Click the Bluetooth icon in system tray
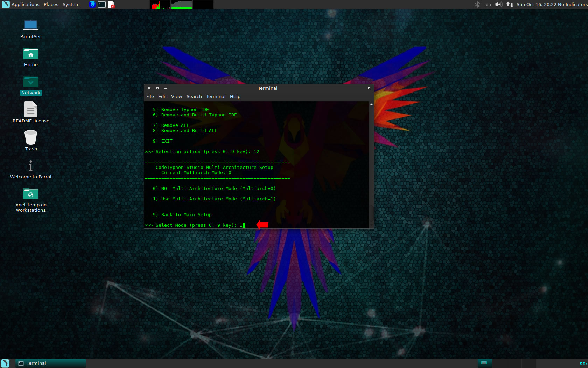The width and height of the screenshot is (588, 368). (477, 5)
